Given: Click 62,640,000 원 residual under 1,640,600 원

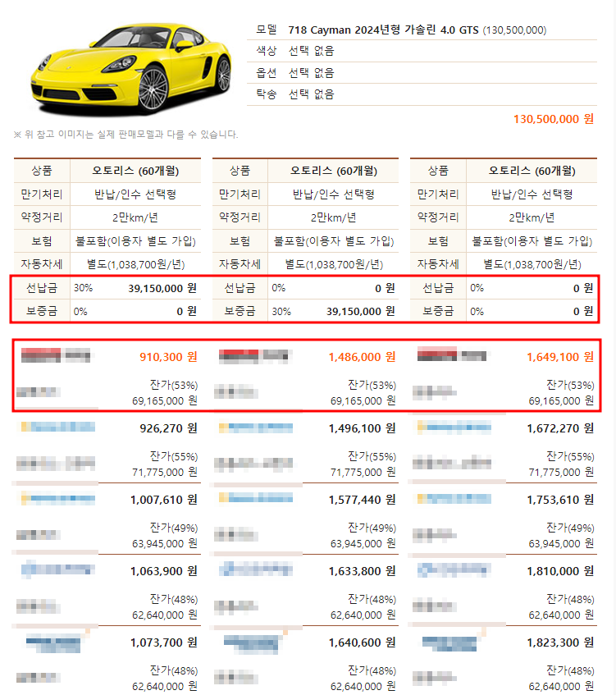Looking at the screenshot, I should 363,686.
